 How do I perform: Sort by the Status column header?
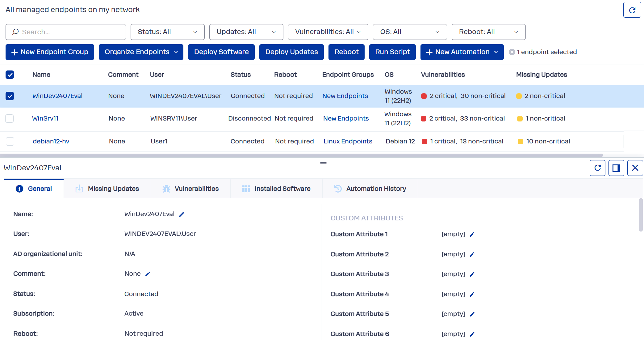[240, 74]
